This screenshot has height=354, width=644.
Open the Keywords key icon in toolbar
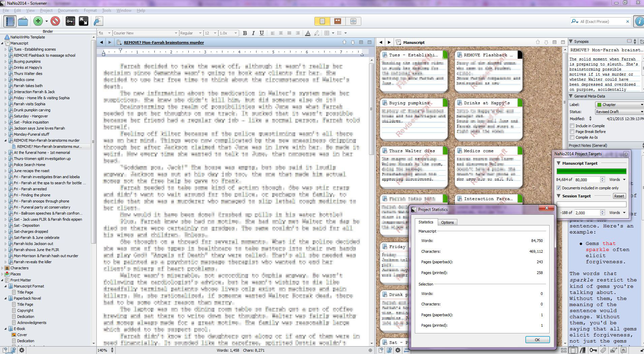[x=70, y=21]
